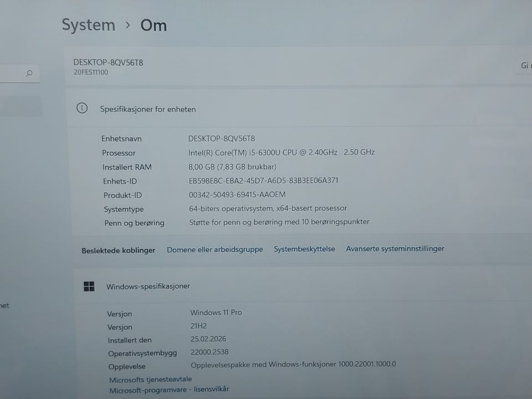Click the Windows logo icon beside Windows-spesifikasjoner
The image size is (532, 399).
pos(89,287)
